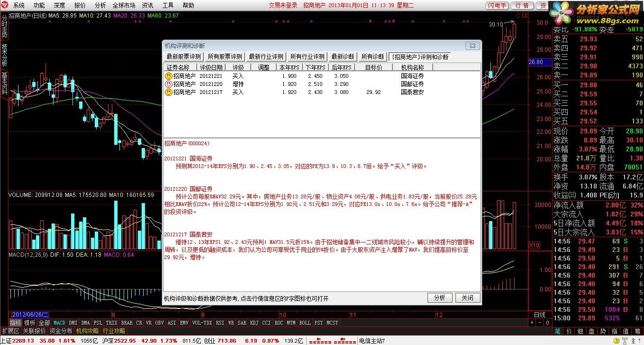This screenshot has height=345, width=644.
Task: Select the TRIX indicator tab
Action: [111, 323]
